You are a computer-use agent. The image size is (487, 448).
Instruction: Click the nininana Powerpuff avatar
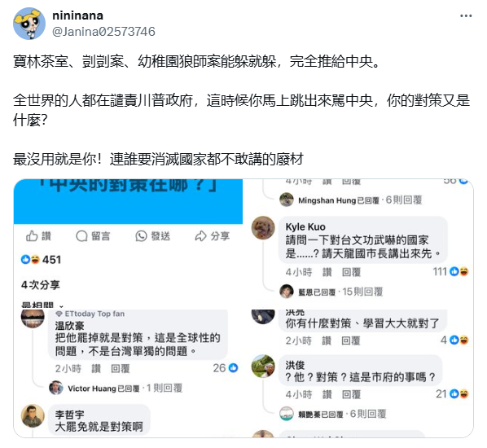click(29, 24)
